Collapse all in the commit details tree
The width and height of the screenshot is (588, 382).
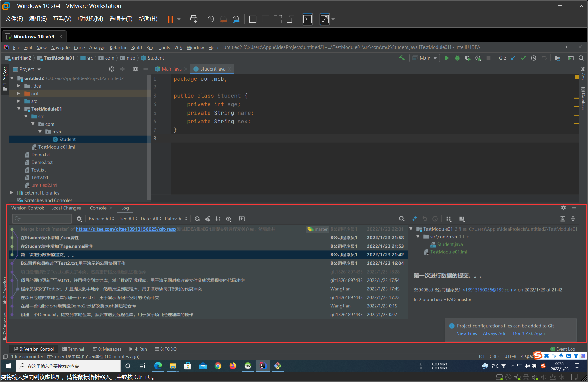pyautogui.click(x=573, y=219)
